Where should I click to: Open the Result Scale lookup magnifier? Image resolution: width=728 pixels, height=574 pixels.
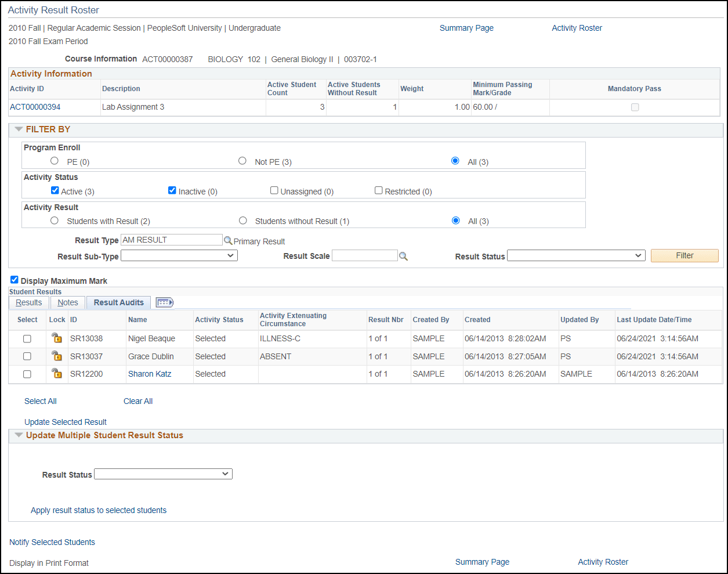click(x=403, y=256)
